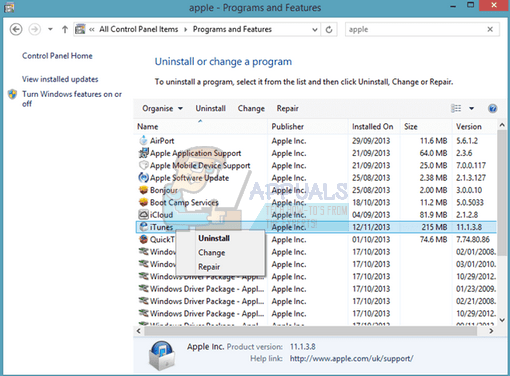The height and width of the screenshot is (376, 510).
Task: Click the scroll up arrow of list
Action: 502,125
